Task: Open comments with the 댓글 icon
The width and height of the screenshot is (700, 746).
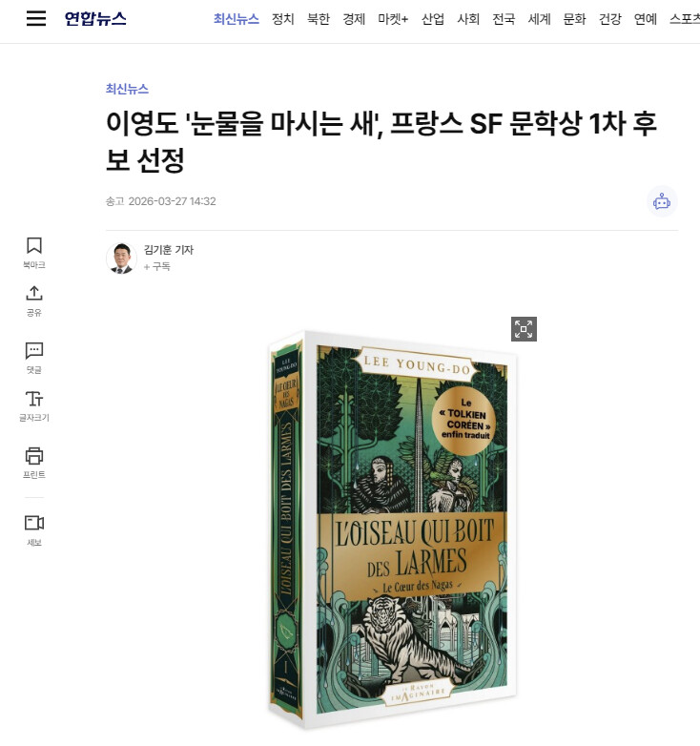Action: 33,358
